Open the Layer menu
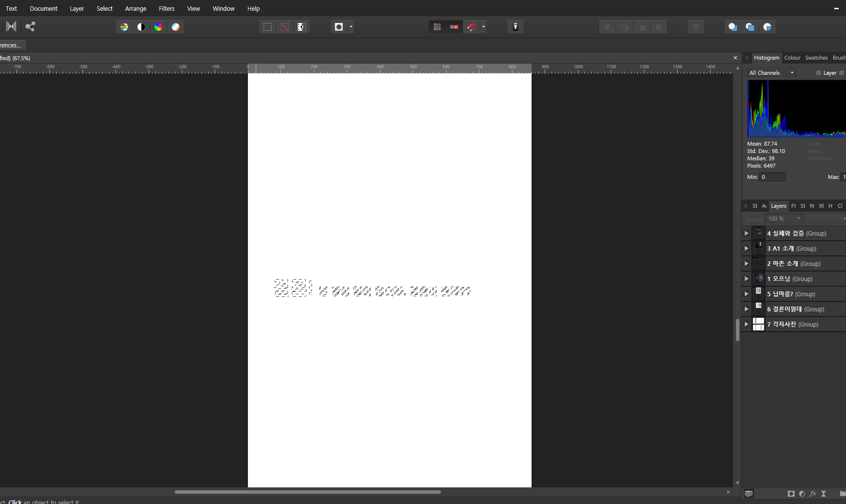This screenshot has width=846, height=504. pyautogui.click(x=77, y=9)
